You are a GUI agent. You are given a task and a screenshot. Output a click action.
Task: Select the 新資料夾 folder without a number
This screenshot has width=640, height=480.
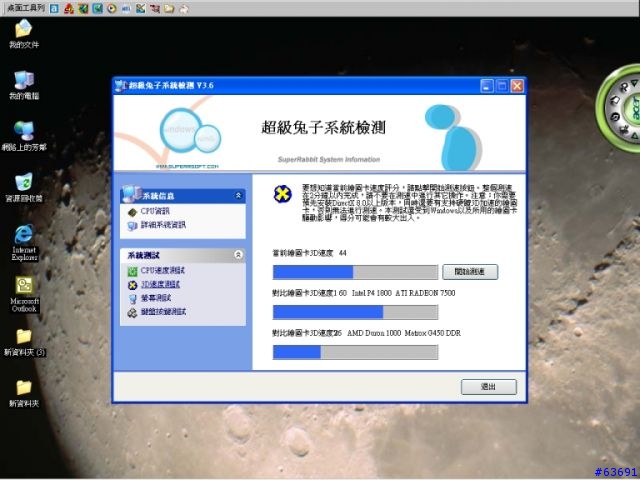pyautogui.click(x=24, y=393)
